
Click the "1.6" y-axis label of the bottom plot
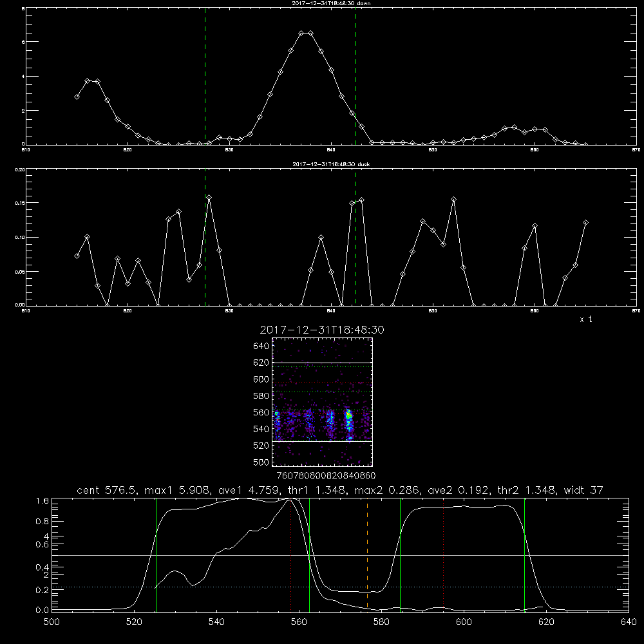(x=43, y=501)
